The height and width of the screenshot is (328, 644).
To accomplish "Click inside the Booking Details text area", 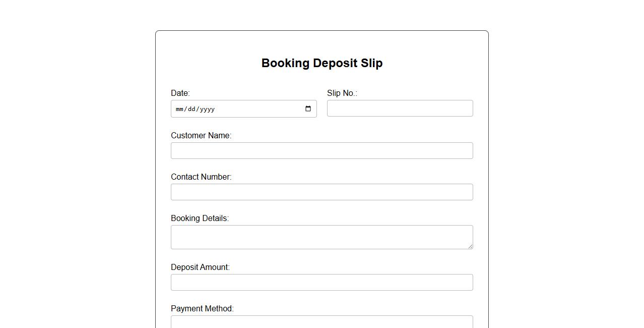I will pyautogui.click(x=321, y=237).
